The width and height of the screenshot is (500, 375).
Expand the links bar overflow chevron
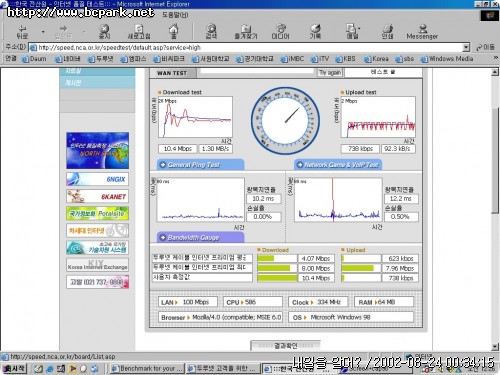(x=496, y=58)
